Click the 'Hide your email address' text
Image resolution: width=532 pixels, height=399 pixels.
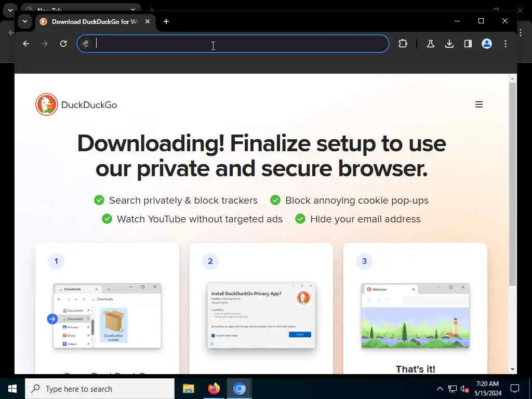pyautogui.click(x=365, y=219)
